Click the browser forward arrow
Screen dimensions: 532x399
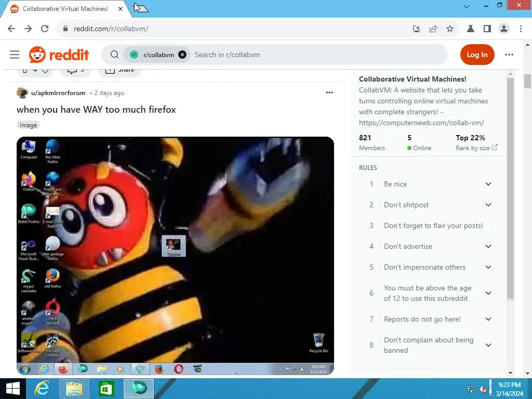tap(28, 29)
